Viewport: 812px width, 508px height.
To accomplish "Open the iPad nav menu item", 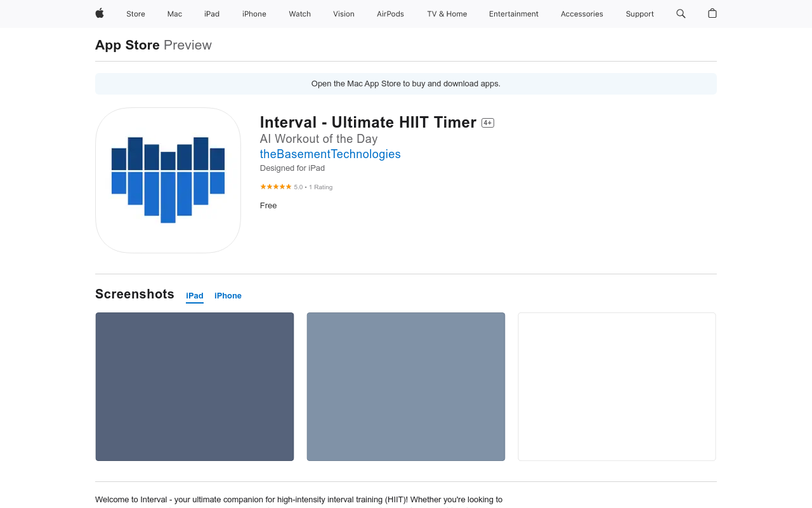I will click(212, 14).
